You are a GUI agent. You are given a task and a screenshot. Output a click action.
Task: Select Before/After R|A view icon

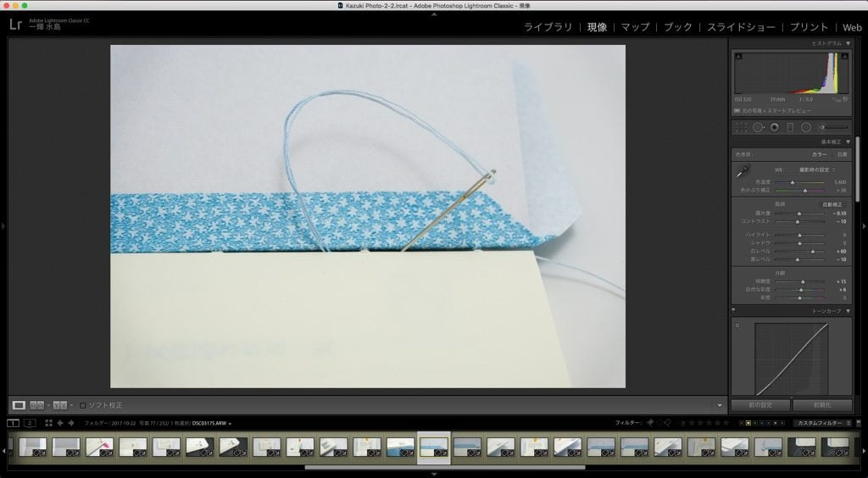tap(36, 405)
